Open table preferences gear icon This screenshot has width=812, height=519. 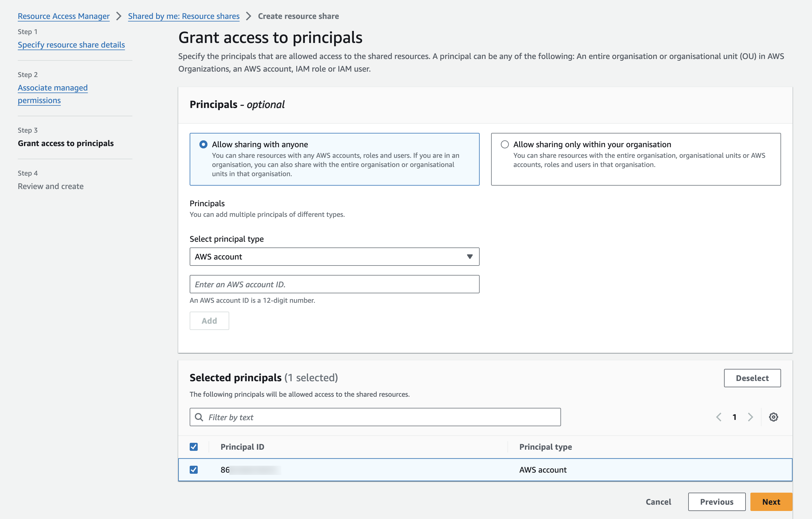coord(773,417)
